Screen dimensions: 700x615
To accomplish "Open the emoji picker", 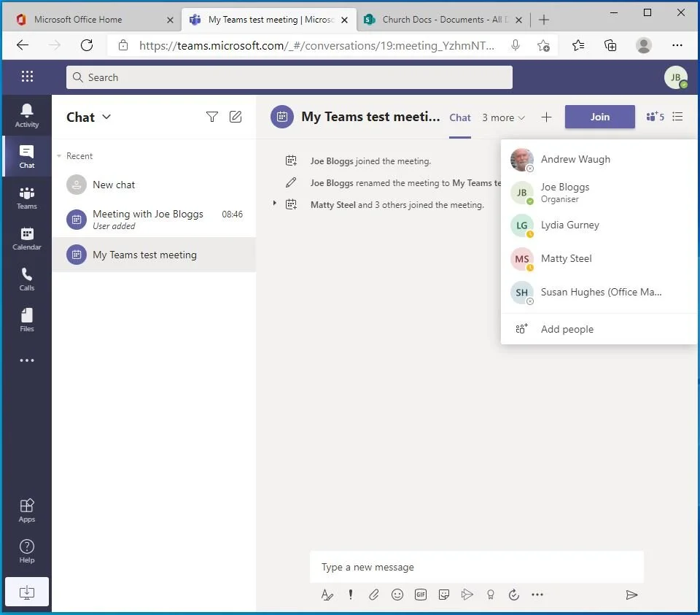I will 397,595.
